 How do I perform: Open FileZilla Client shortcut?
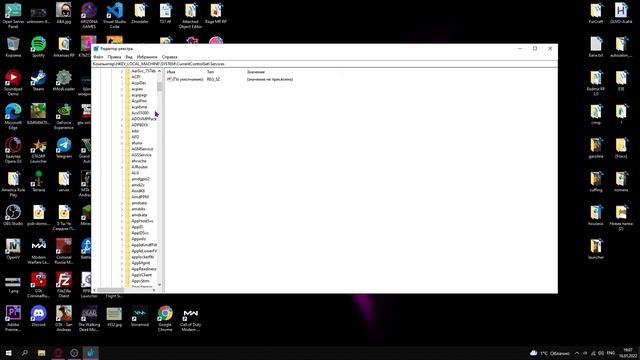pos(64,285)
